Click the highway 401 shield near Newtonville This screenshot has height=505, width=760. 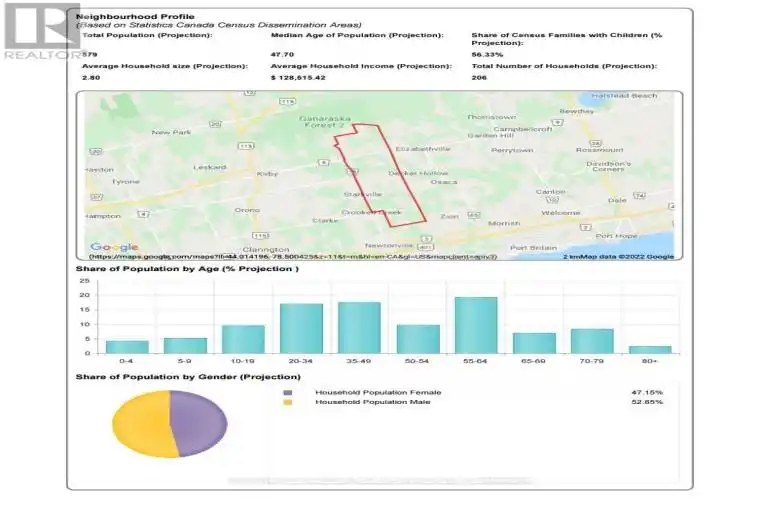coord(425,247)
